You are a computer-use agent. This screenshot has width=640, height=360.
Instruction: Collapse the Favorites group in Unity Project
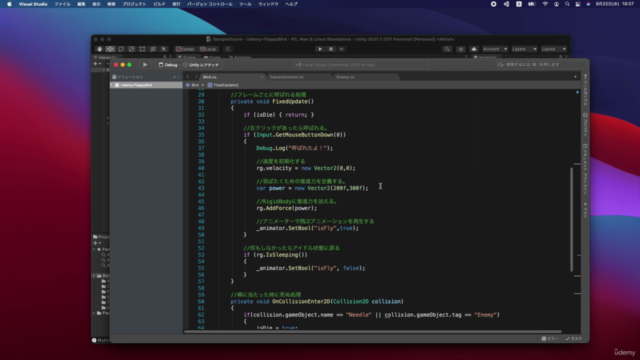[x=94, y=249]
